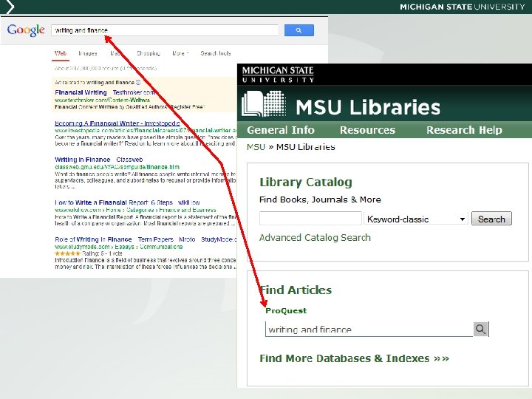Click the ProQuest search input field

point(369,329)
